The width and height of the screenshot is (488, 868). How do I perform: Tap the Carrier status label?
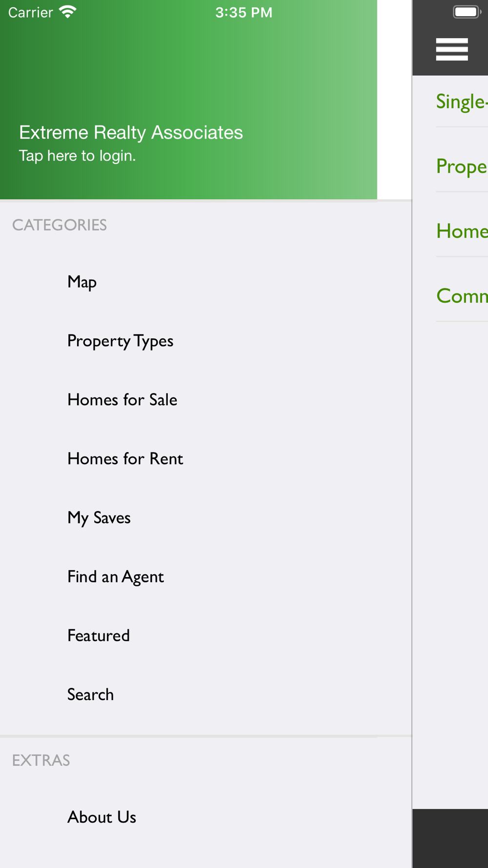coord(30,12)
